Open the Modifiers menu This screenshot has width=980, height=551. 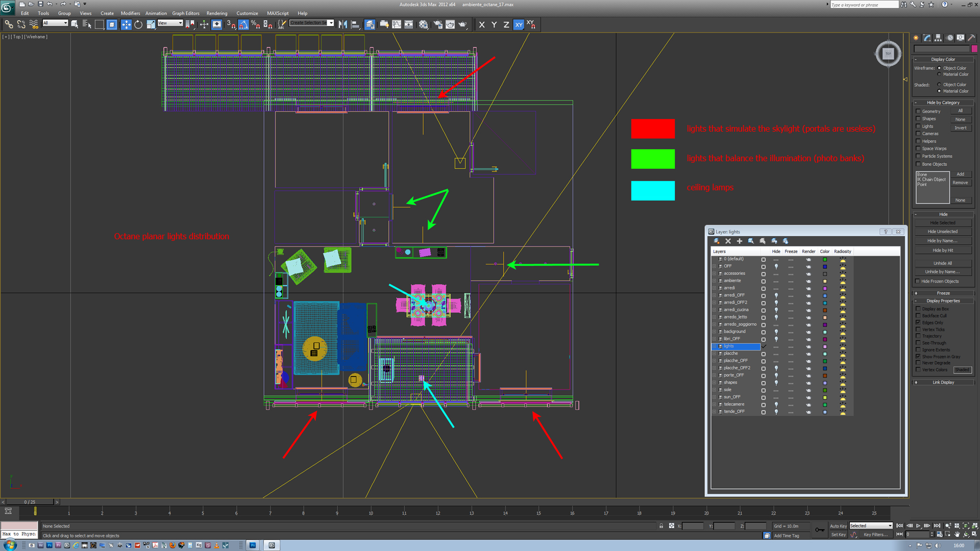(x=130, y=13)
